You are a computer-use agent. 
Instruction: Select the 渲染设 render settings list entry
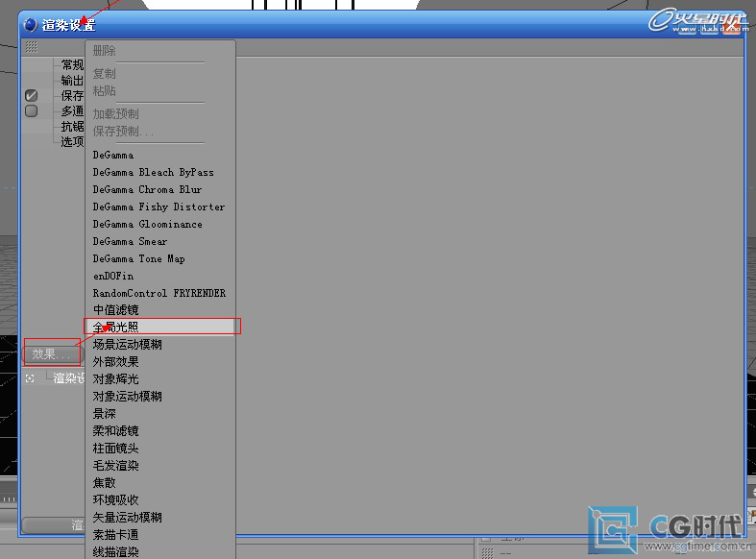coord(69,378)
